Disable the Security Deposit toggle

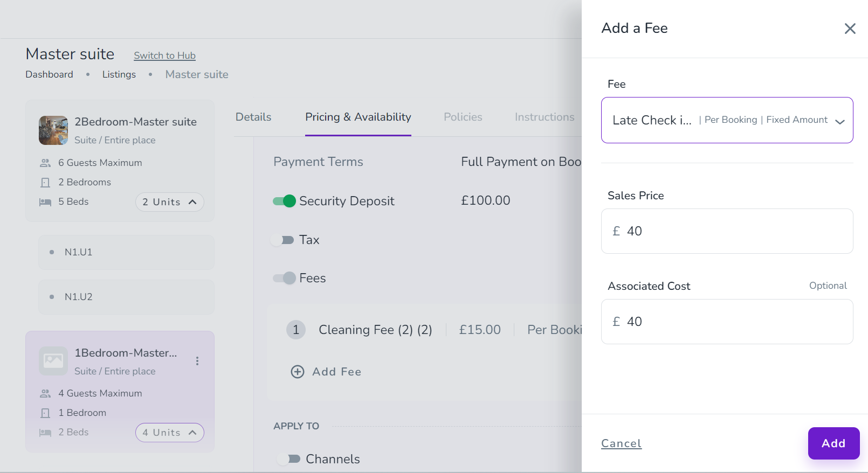click(284, 201)
